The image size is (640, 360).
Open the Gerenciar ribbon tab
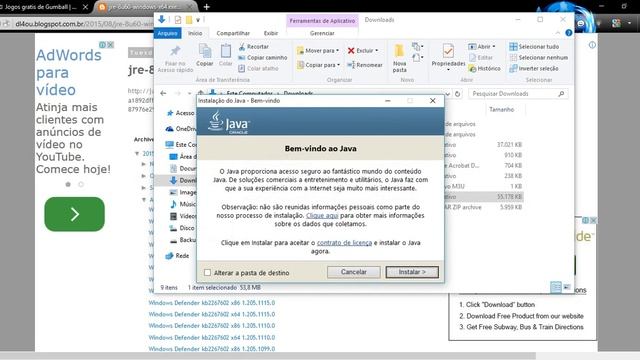coord(322,33)
